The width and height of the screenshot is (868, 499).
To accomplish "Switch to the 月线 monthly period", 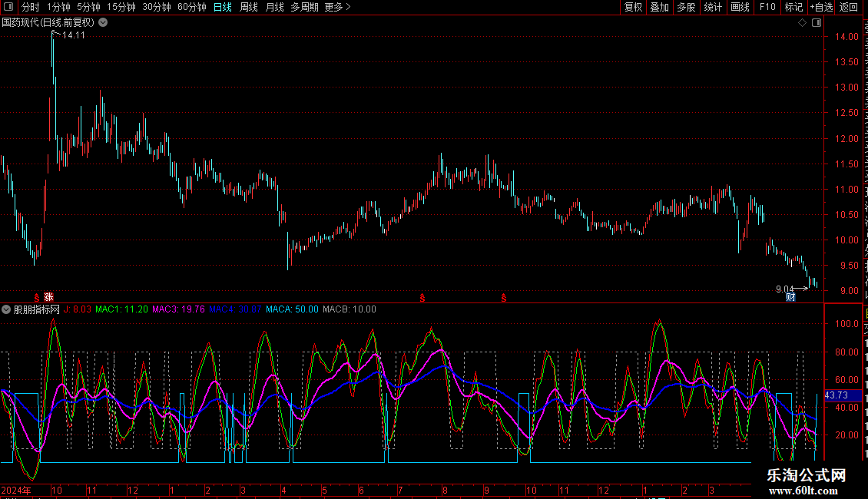I will [x=274, y=7].
